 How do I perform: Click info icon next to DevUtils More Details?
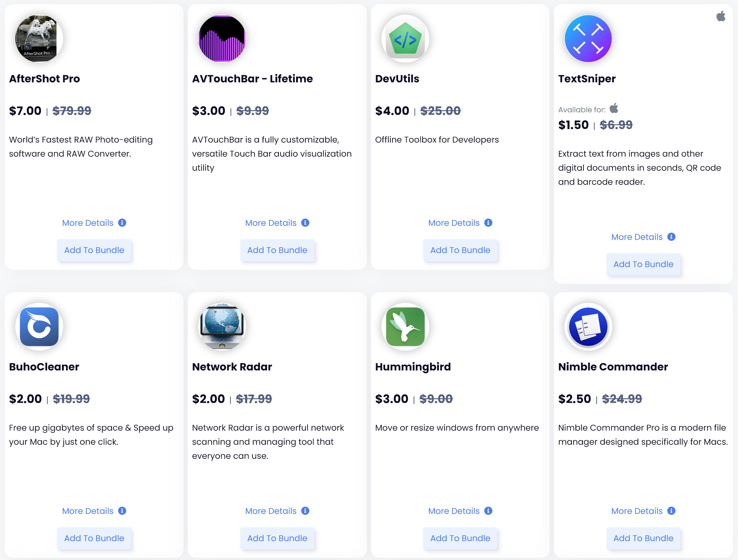pos(488,223)
